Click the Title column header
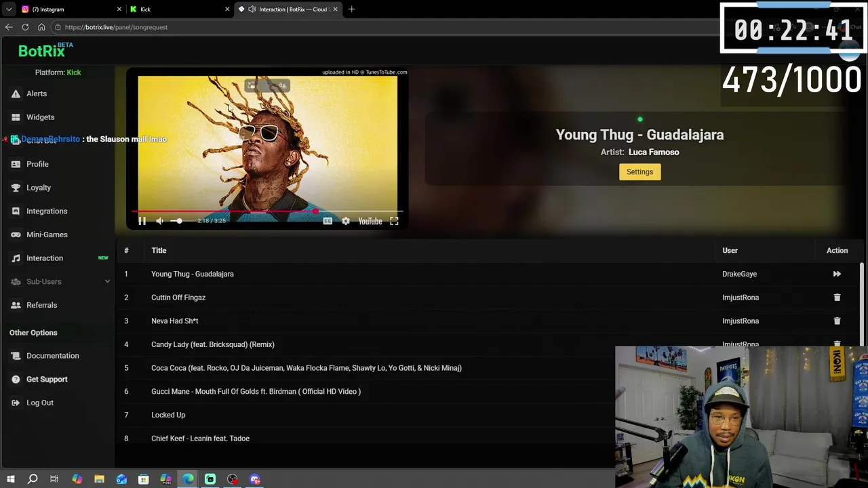 point(159,250)
